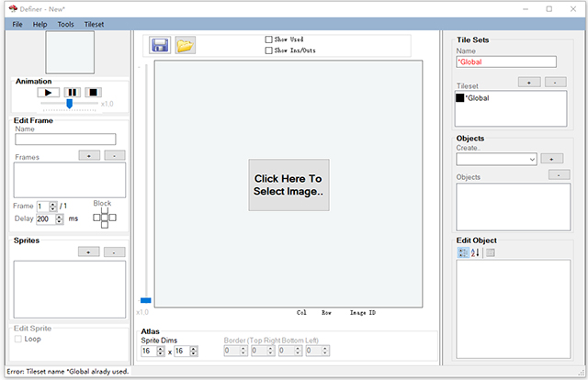Click the animation preview thumbnail box
The image size is (588, 380).
click(70, 52)
